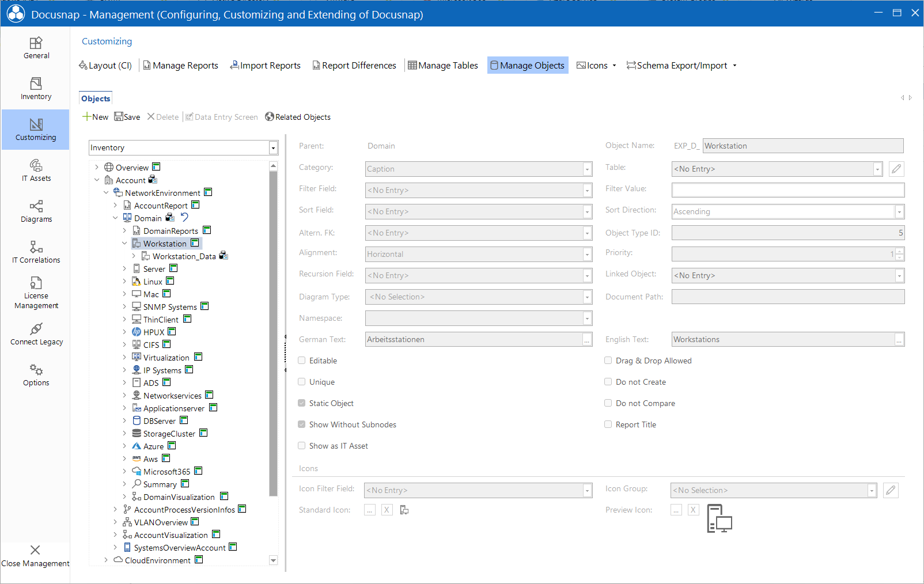Enable the Report Title checkbox
This screenshot has width=924, height=584.
pos(608,424)
